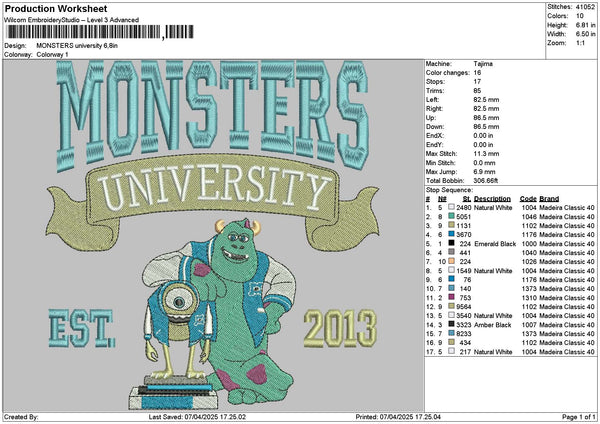Click the Stops value 17
Image resolution: width=600 pixels, height=424 pixels.
coord(478,82)
